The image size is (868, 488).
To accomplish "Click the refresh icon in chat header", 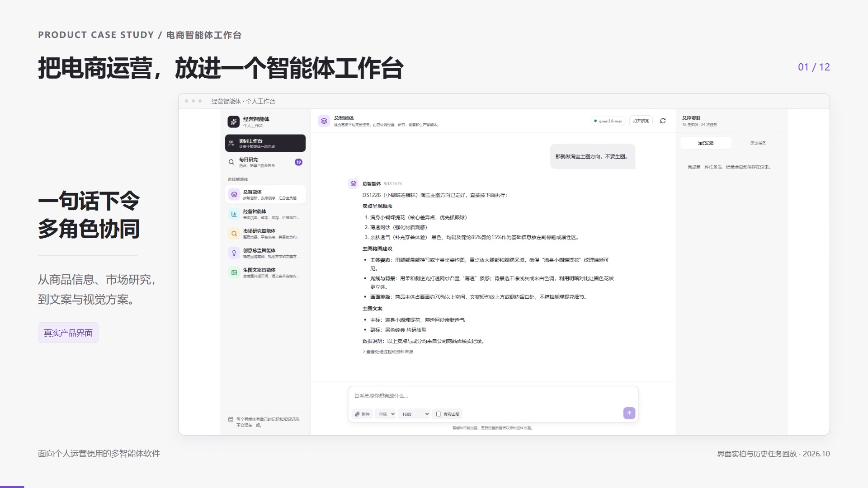I will [663, 121].
